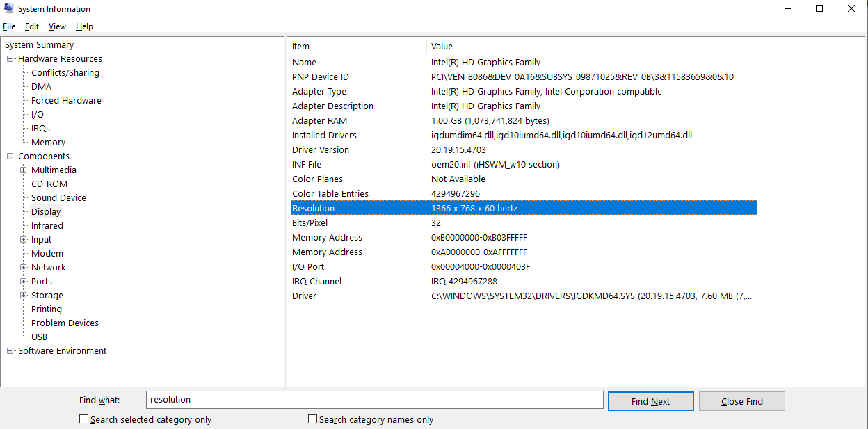The height and width of the screenshot is (429, 868).
Task: Select the Name row
Action: [x=524, y=63]
